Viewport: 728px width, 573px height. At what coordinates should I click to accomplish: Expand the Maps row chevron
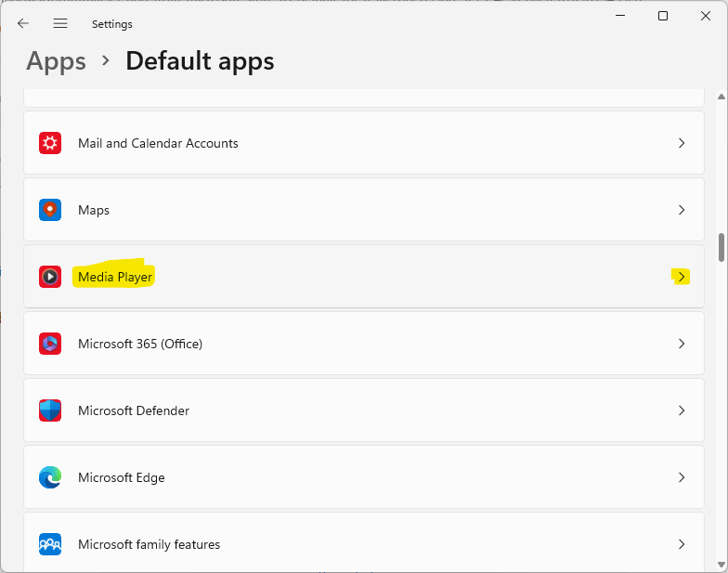point(682,210)
